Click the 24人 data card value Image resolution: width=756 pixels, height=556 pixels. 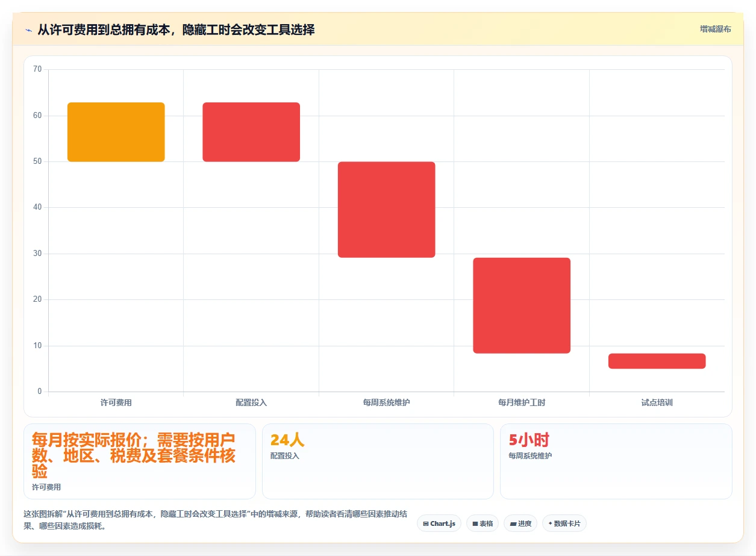coord(287,440)
